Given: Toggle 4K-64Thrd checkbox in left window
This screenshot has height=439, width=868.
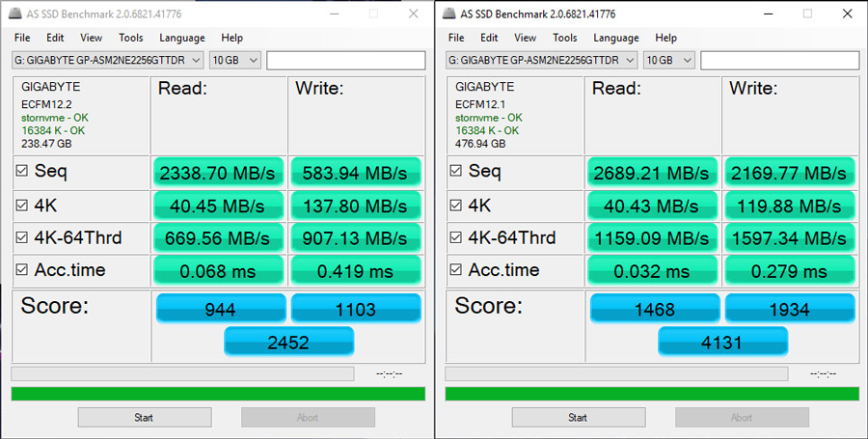Looking at the screenshot, I should pos(21,237).
